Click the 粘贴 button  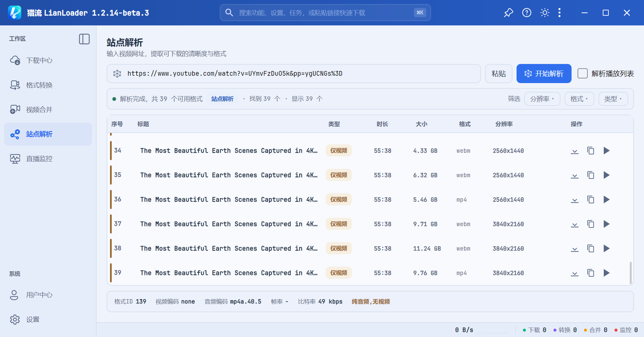click(498, 73)
